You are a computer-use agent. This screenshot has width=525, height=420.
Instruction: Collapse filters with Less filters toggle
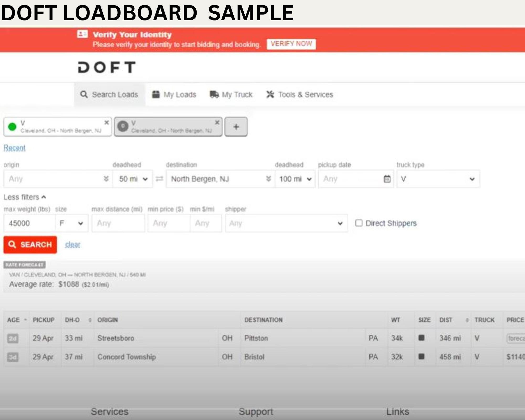[25, 197]
